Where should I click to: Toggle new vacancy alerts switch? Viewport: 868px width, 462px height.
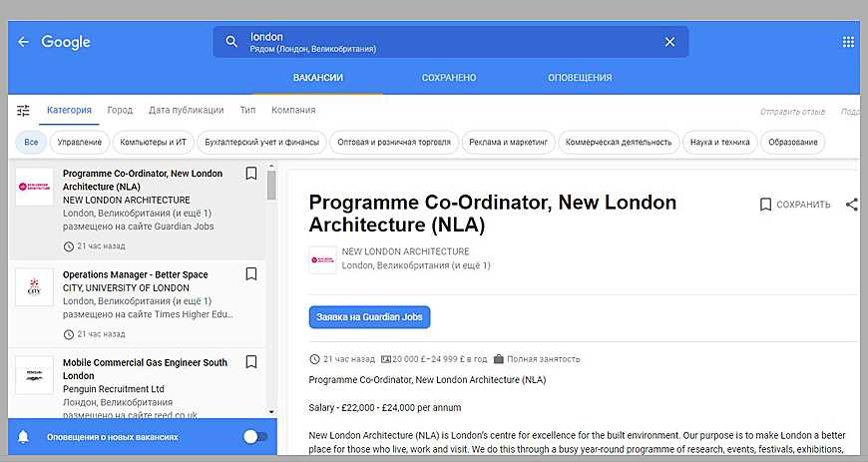(x=254, y=437)
